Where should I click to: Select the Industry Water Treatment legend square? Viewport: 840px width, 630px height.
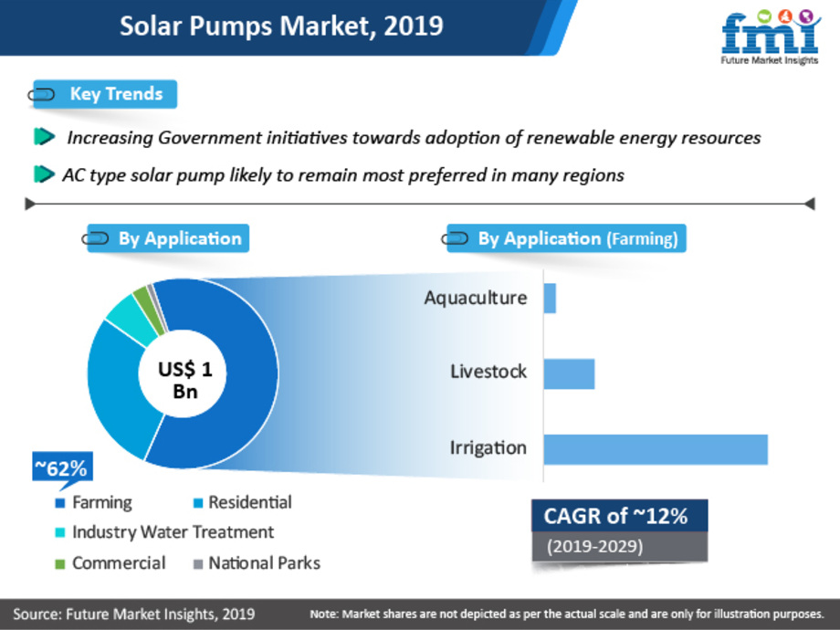click(x=60, y=532)
